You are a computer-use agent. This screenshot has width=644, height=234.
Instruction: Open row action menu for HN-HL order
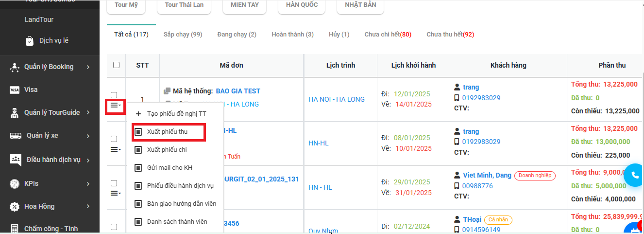point(115,149)
